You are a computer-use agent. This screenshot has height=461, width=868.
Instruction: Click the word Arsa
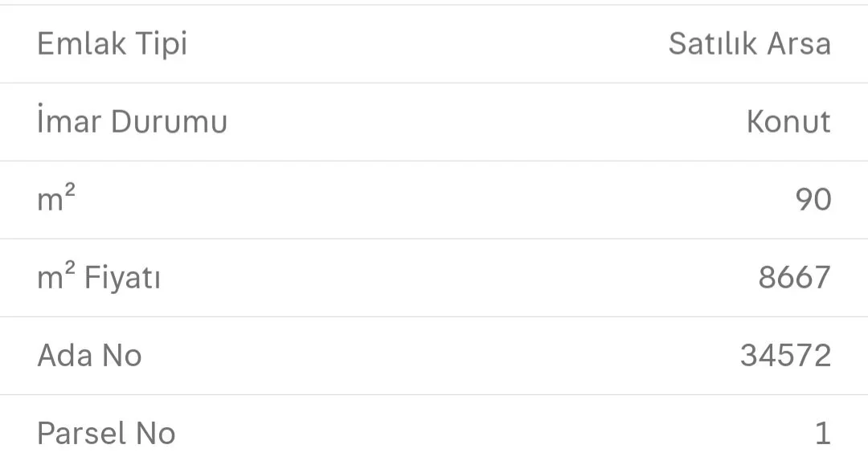[x=798, y=43]
